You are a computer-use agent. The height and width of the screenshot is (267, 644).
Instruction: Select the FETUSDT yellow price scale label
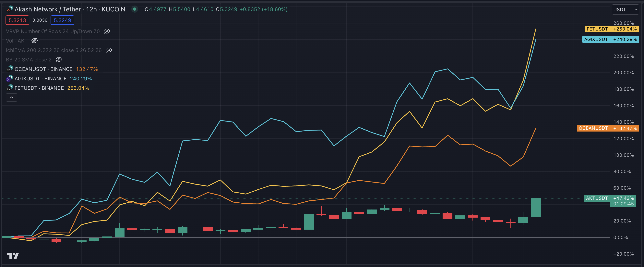click(x=597, y=29)
